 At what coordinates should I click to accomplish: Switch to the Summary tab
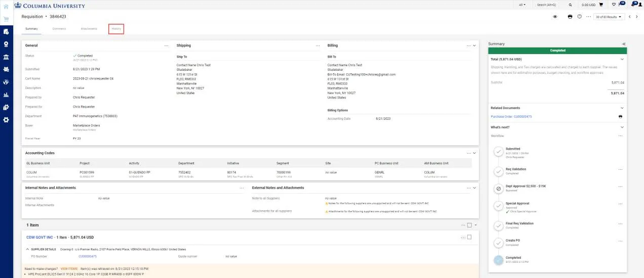(x=31, y=29)
